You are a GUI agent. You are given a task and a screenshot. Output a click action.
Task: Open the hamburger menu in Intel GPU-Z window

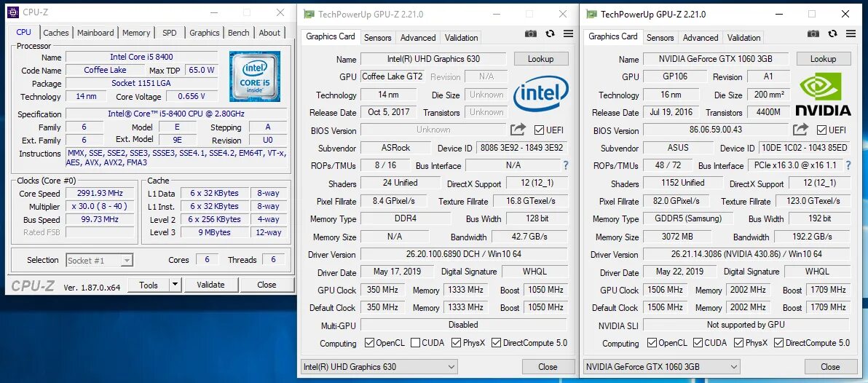pyautogui.click(x=568, y=33)
